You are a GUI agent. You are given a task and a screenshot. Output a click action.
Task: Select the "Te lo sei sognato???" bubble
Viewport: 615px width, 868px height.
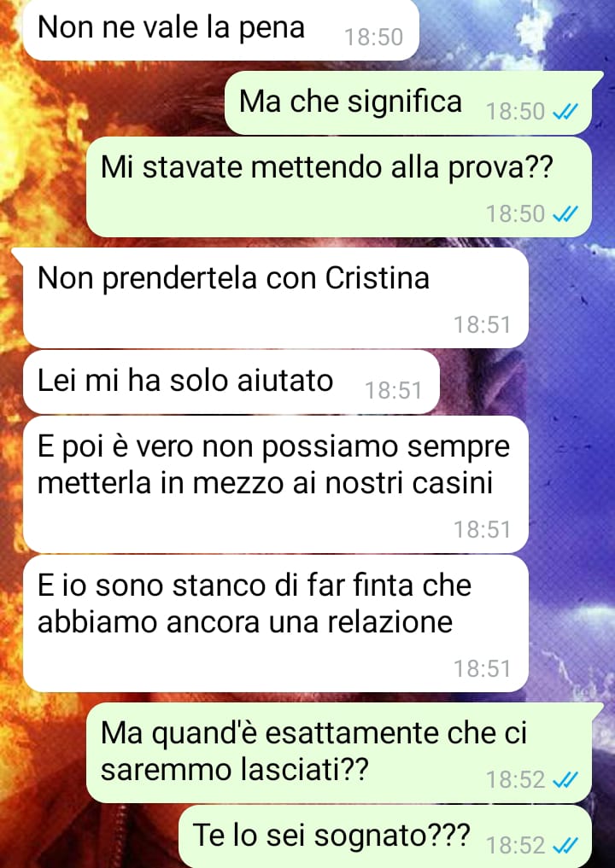385,837
